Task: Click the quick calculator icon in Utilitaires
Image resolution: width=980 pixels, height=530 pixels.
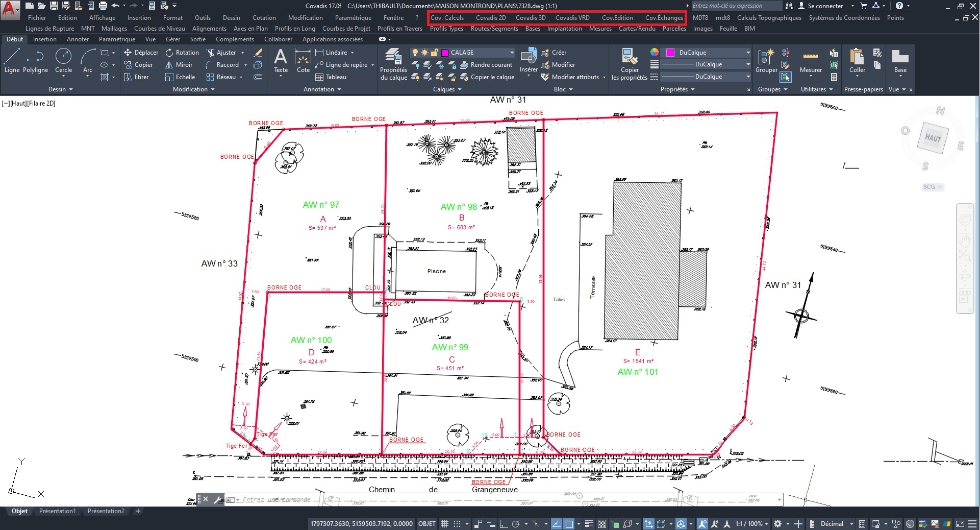Action: [834, 77]
